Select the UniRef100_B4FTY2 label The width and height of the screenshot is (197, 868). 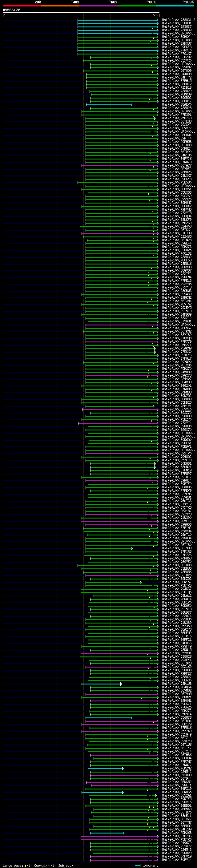(x=177, y=78)
